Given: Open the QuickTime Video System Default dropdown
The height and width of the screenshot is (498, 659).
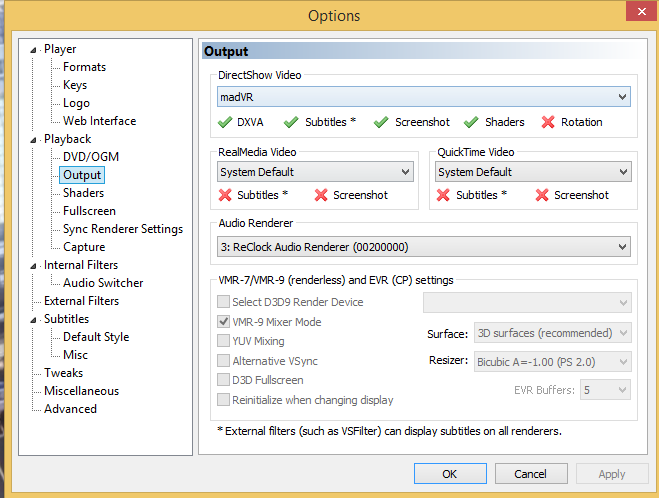Looking at the screenshot, I should 533,172.
